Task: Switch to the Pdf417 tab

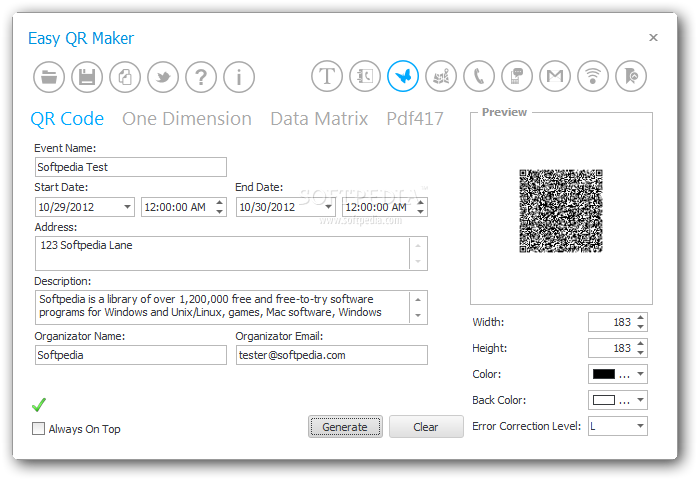Action: click(x=415, y=119)
